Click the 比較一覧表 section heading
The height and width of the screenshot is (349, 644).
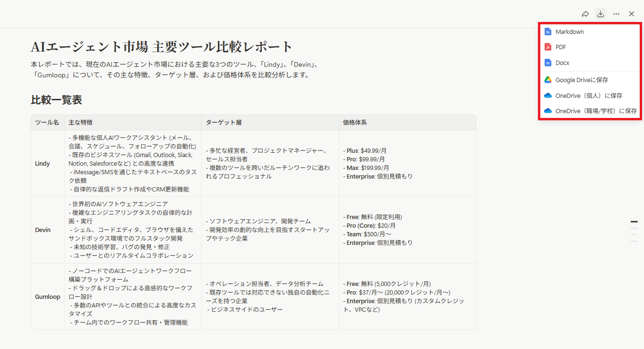[x=56, y=100]
